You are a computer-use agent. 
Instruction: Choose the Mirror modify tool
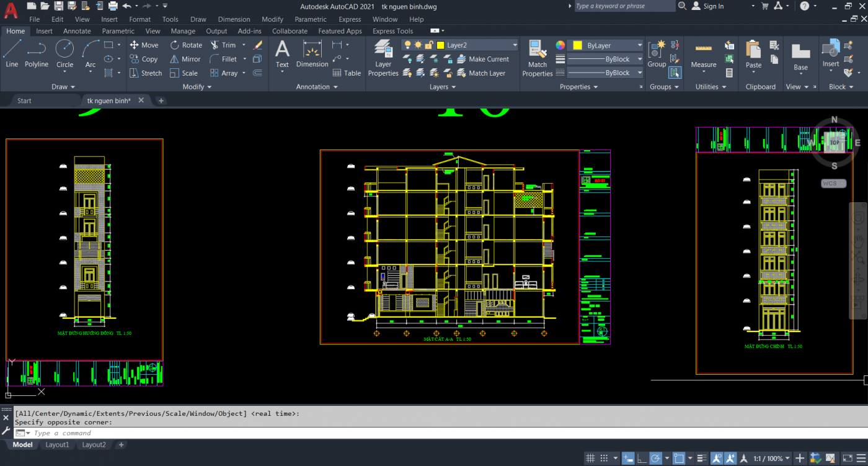[x=185, y=59]
